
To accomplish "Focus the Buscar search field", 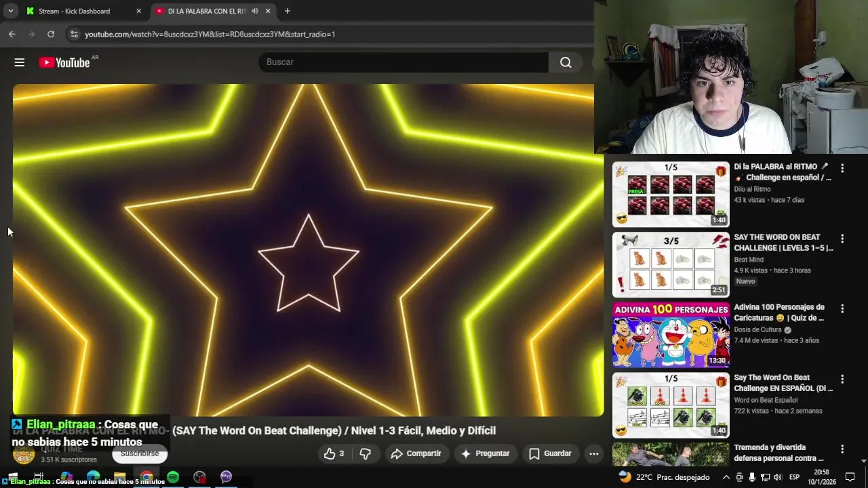I will (x=403, y=62).
